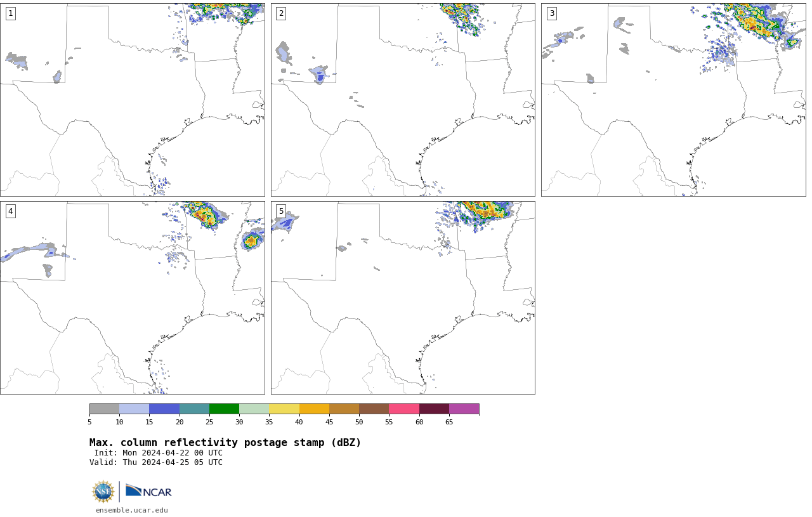This screenshot has height=517, width=812.
Task: Open ensemble member 1 reflectivity map
Action: tap(133, 100)
